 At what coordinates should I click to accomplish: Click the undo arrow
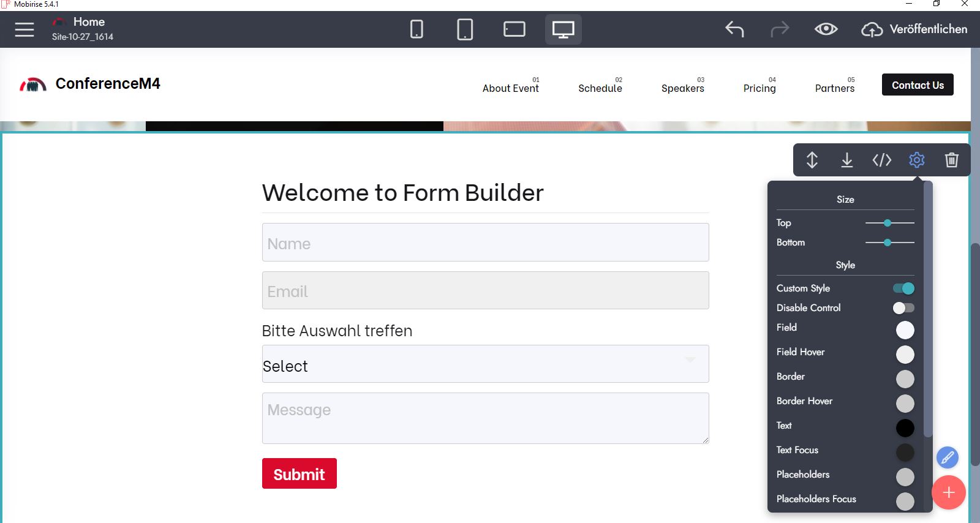click(x=734, y=29)
